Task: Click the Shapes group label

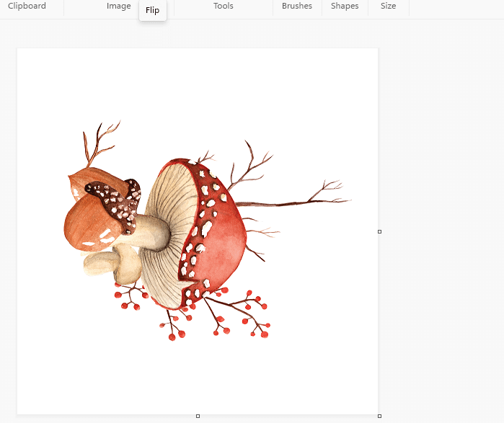Action: tap(345, 6)
